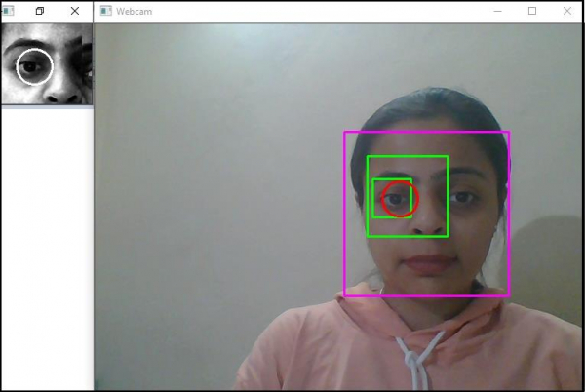The image size is (585, 392).
Task: Click the Webcam window title icon
Action: 105,11
